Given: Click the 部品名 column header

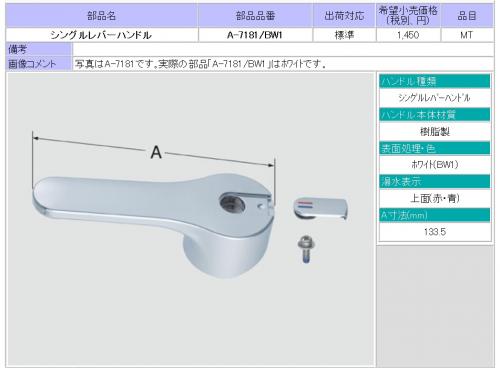Looking at the screenshot, I should coord(102,16).
